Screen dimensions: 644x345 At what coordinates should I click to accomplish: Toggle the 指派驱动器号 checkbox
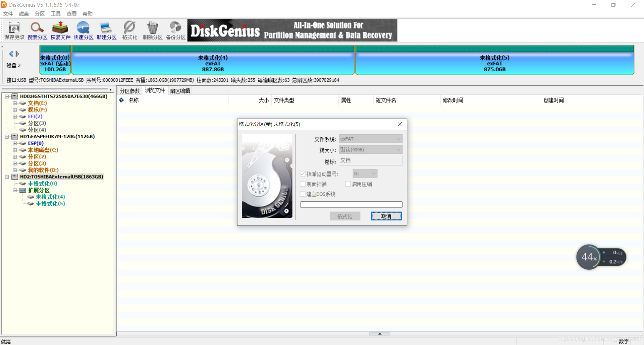click(x=303, y=174)
